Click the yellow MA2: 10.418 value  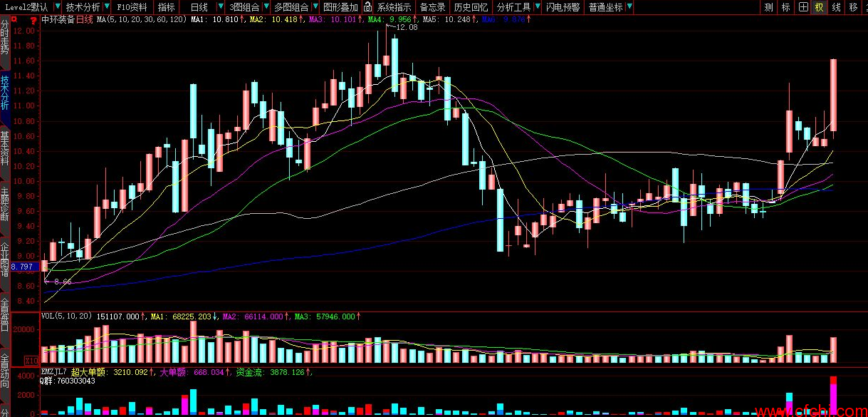276,20
